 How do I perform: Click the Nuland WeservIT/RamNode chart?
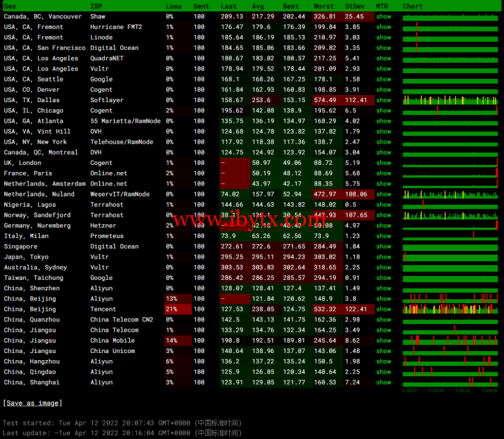450,194
